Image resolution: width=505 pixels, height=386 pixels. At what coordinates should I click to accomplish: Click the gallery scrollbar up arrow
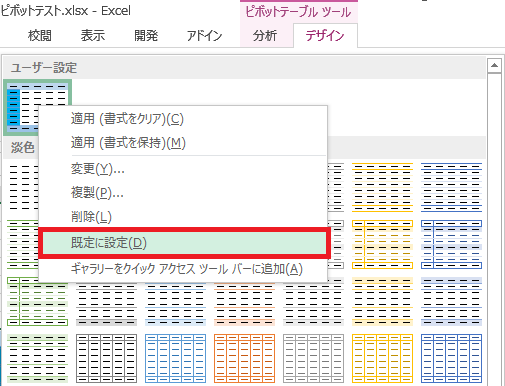(494, 66)
